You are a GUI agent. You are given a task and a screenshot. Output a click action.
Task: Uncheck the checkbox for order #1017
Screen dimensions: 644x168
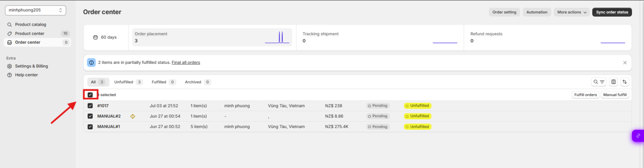point(90,106)
